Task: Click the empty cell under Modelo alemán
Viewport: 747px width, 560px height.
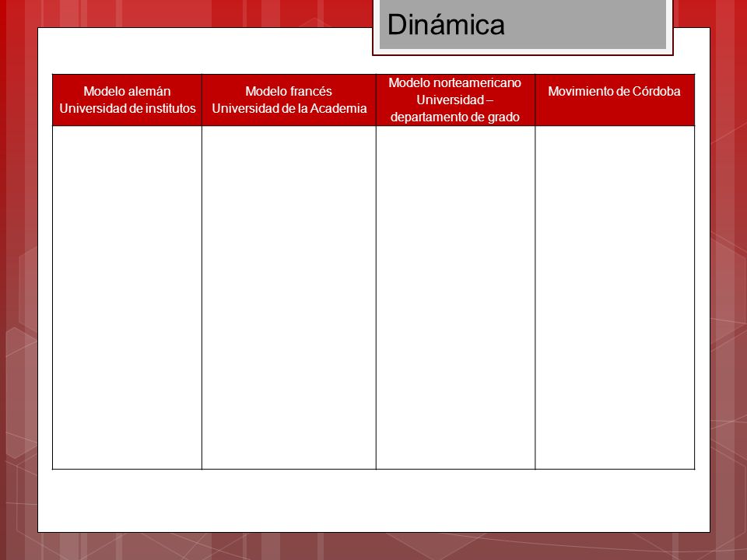Action: pos(127,298)
